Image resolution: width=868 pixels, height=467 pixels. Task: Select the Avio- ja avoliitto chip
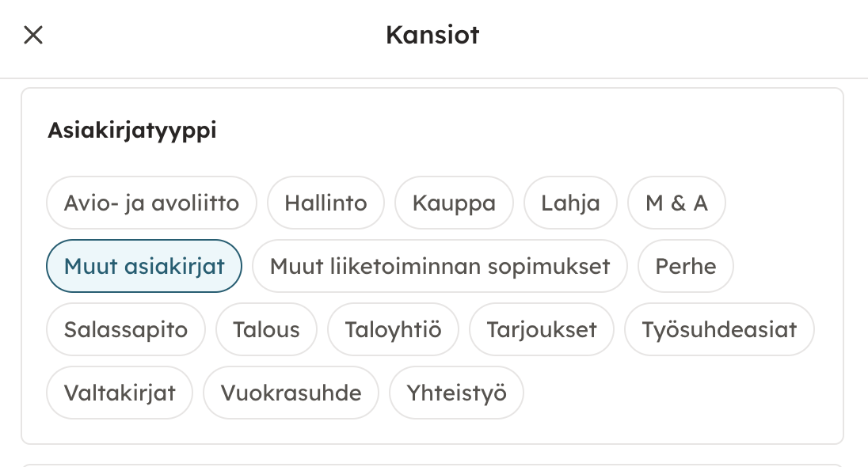(152, 203)
